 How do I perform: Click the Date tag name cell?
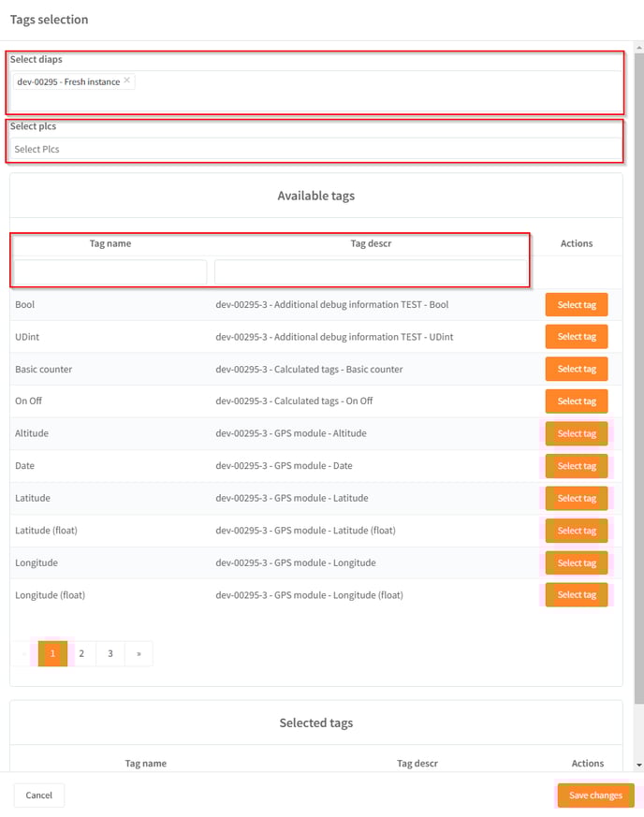click(25, 466)
